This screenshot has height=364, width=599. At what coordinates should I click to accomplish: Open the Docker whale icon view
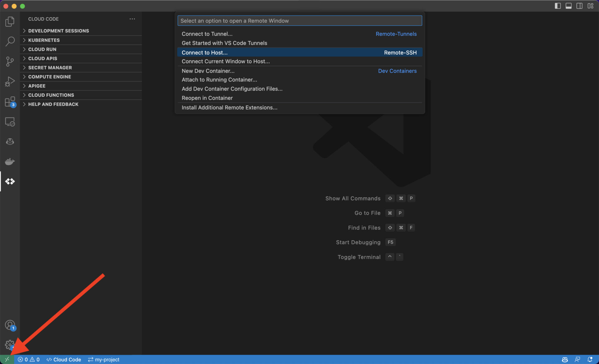(10, 161)
